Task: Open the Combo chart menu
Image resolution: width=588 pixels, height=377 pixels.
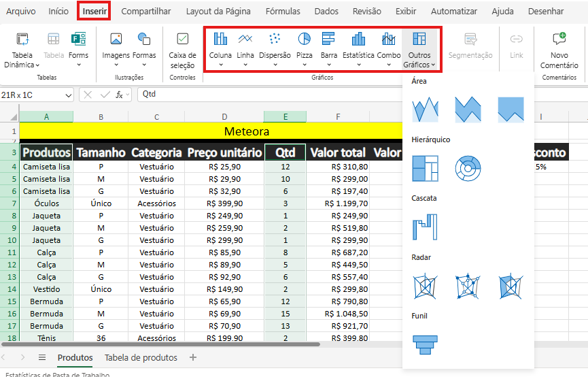Action: (x=389, y=50)
